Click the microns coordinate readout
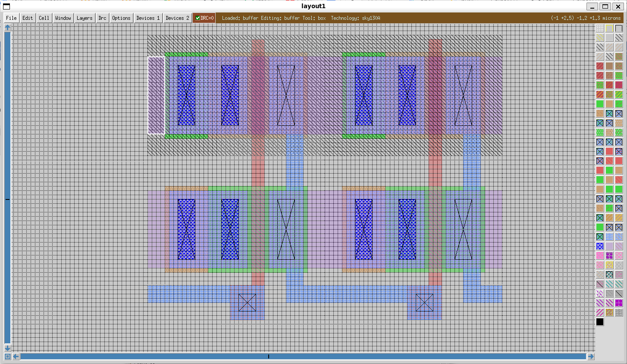The image size is (627, 364). (586, 18)
